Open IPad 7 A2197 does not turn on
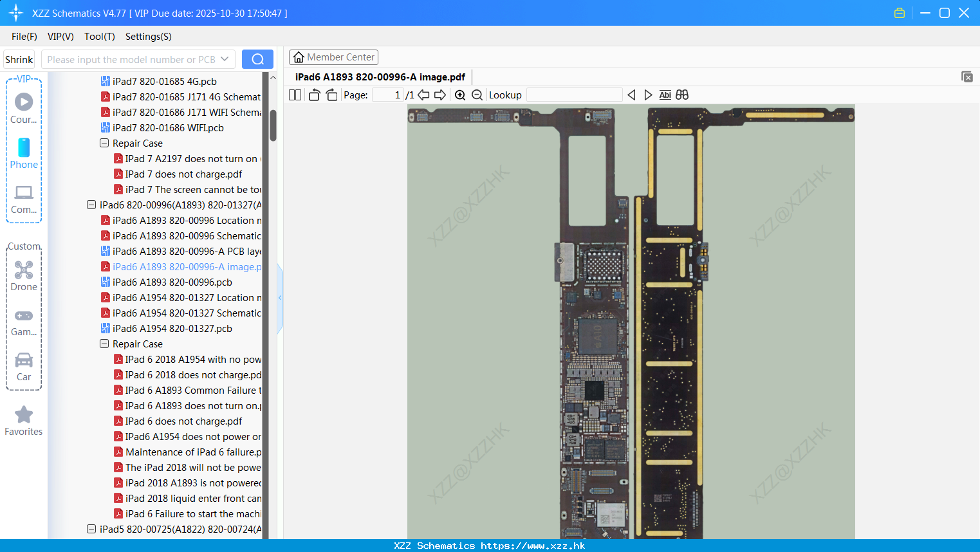The image size is (980, 552). click(x=187, y=158)
